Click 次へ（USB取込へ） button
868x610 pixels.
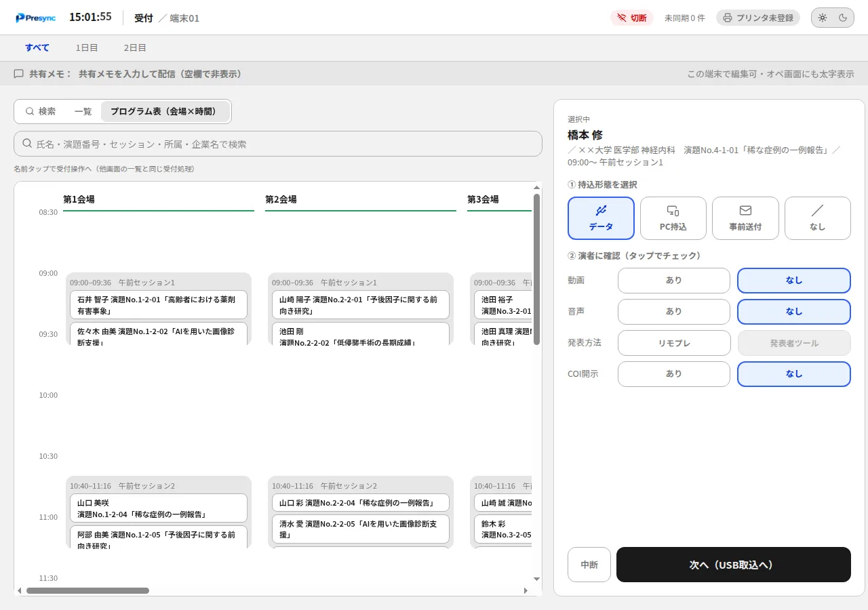[x=734, y=565]
